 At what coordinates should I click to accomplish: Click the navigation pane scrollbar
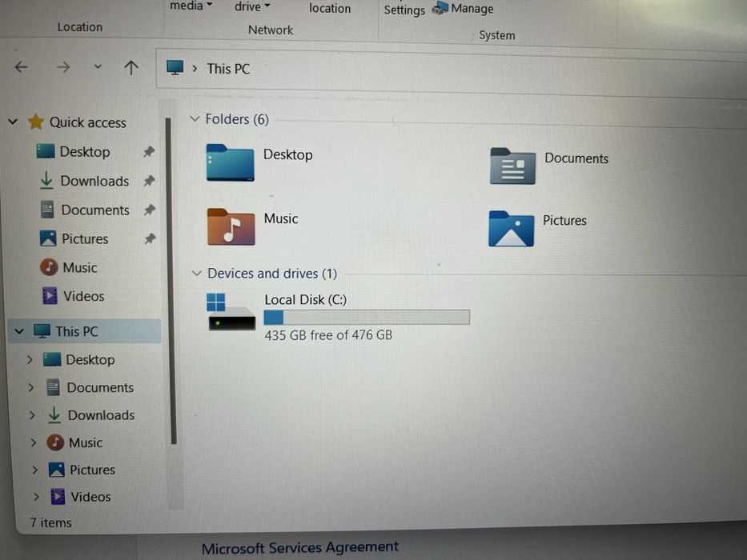[171, 281]
